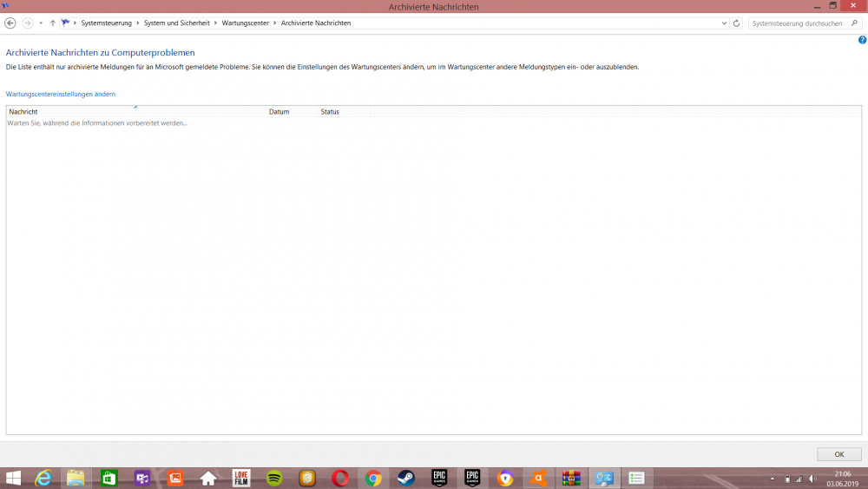Launch Opera browser from taskbar
Screen dimensions: 868x489
click(340, 478)
